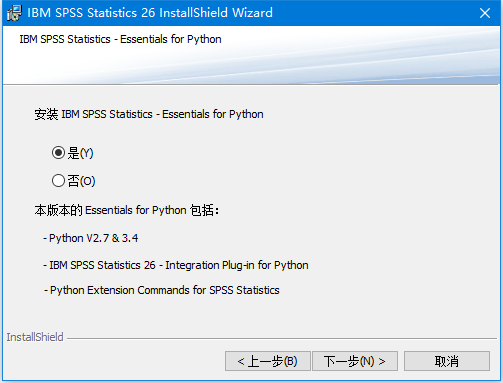Image resolution: width=503 pixels, height=383 pixels.
Task: Click 'Integration Plug-in for Python' line
Action: coord(176,265)
